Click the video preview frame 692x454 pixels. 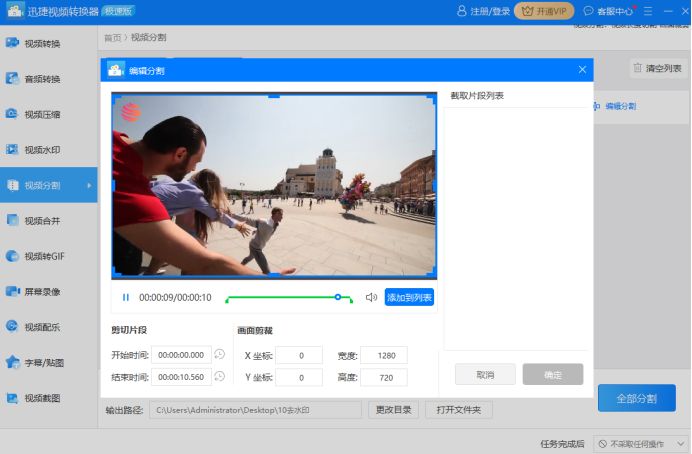pyautogui.click(x=274, y=185)
